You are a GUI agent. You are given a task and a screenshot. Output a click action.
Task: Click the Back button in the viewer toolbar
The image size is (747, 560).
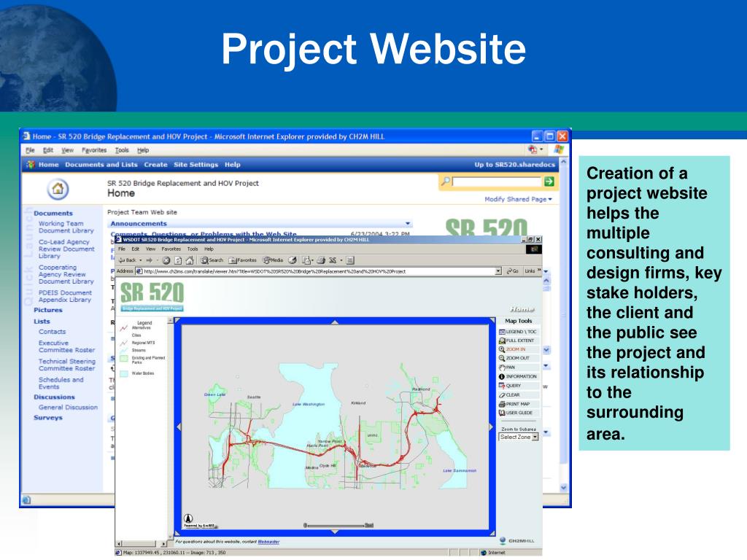coord(127,260)
